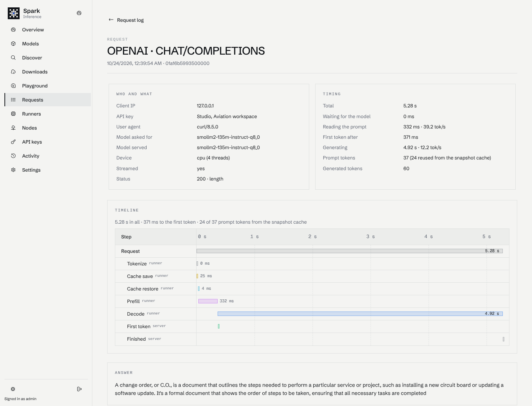532x406 pixels.
Task: Click the API keys key icon
Action: (13, 142)
